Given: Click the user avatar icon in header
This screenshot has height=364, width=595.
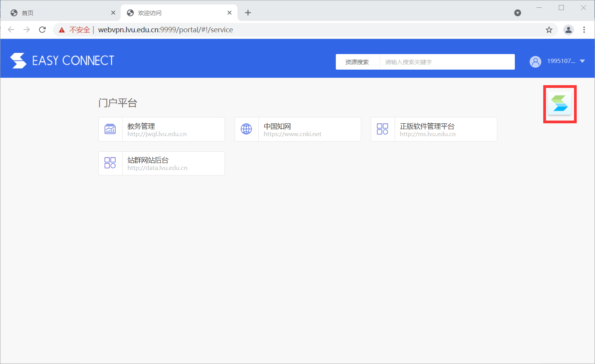Looking at the screenshot, I should (535, 61).
